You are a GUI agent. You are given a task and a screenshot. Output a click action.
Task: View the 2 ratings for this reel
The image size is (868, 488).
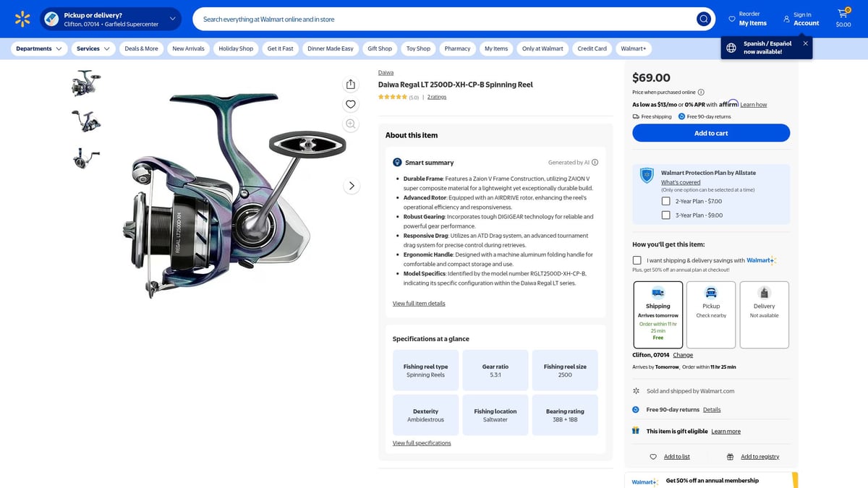436,96
